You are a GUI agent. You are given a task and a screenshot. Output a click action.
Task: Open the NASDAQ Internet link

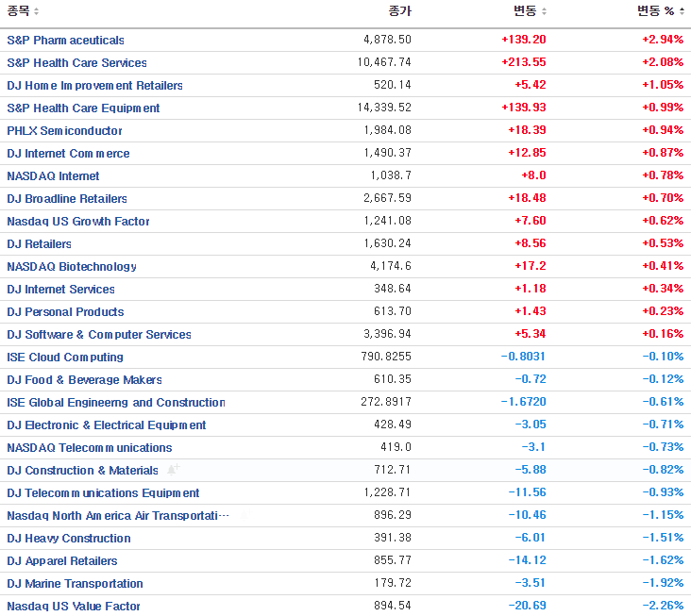(x=53, y=176)
